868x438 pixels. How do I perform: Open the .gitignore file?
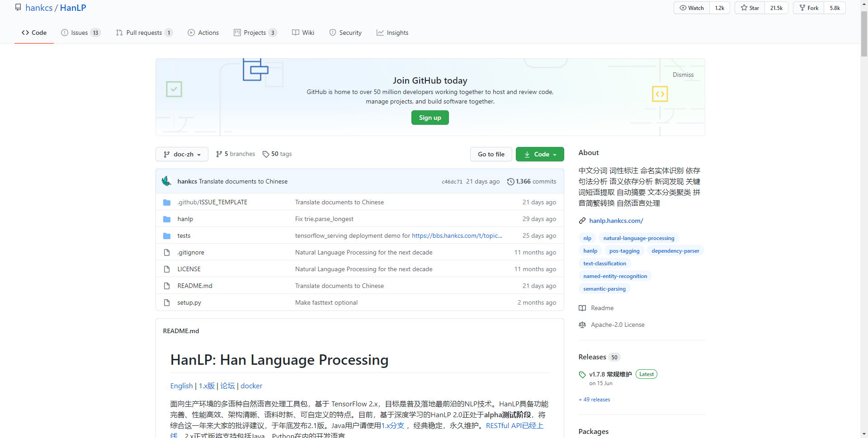point(191,252)
